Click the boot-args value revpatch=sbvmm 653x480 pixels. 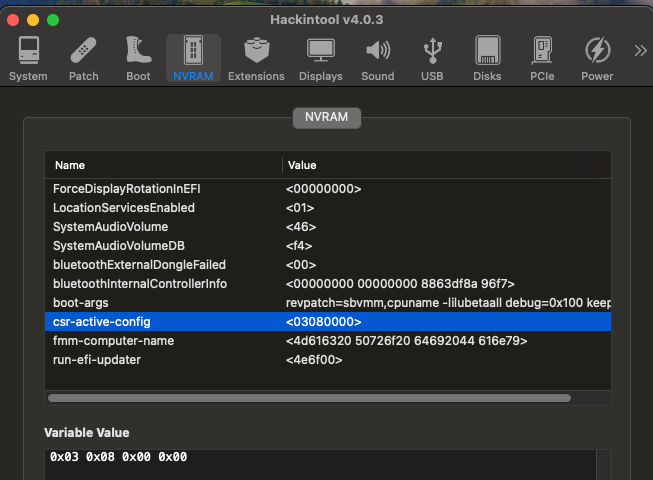448,303
